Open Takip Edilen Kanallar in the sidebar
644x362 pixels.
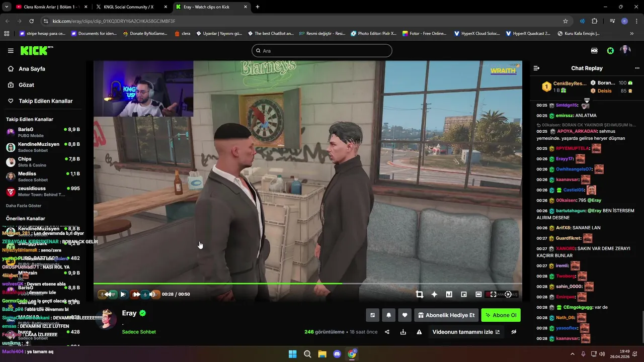[40, 101]
